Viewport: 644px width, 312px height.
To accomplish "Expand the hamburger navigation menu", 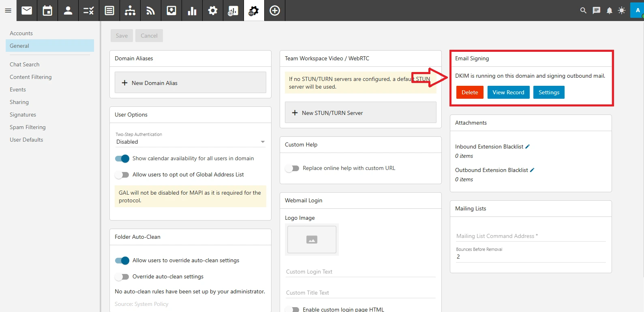I will coord(8,11).
